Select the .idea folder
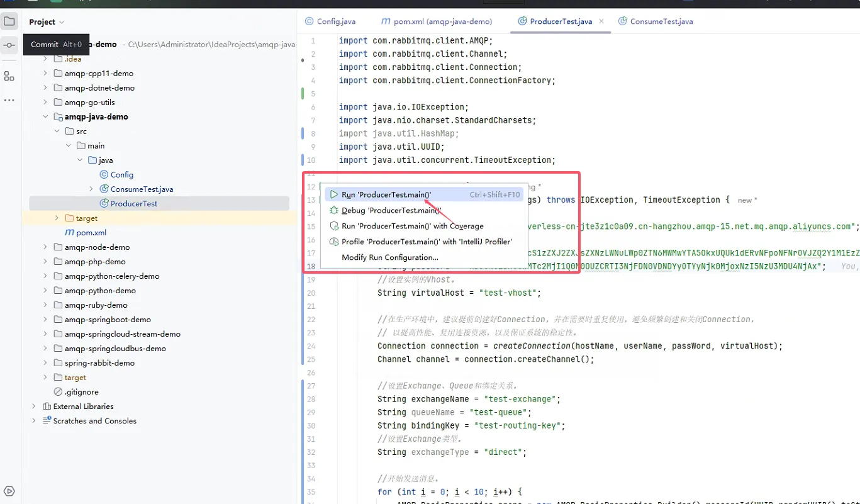The image size is (860, 504). coord(73,59)
